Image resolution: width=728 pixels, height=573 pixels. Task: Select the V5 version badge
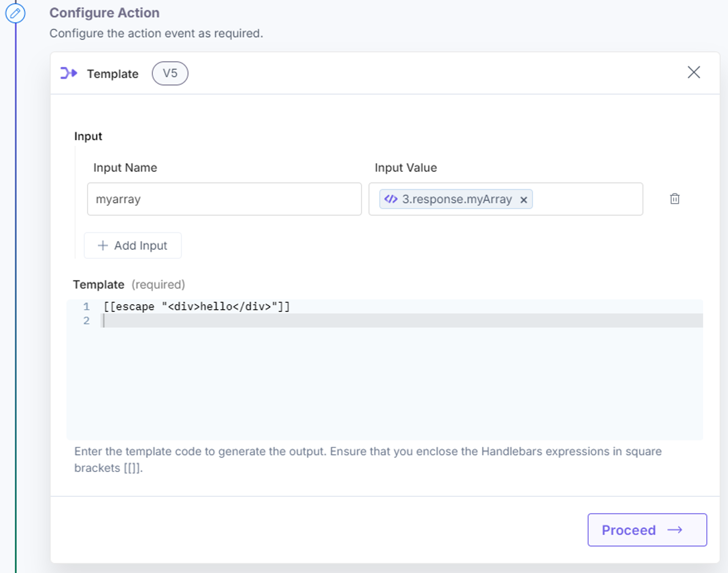[x=170, y=73]
